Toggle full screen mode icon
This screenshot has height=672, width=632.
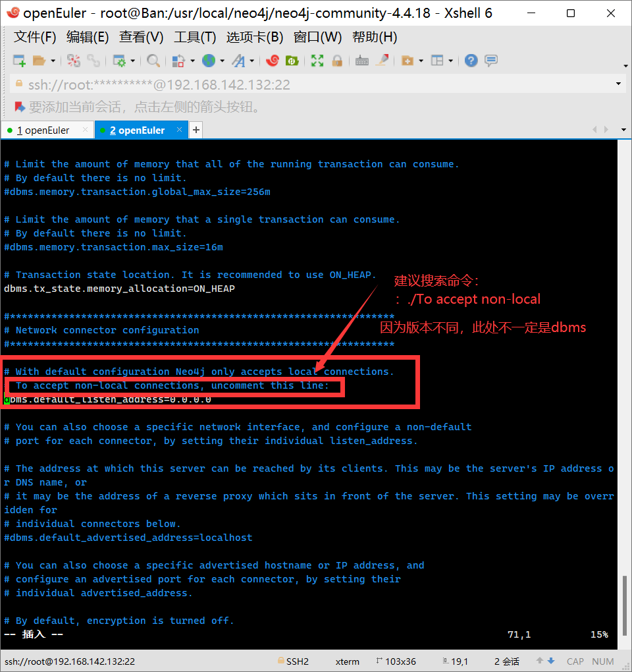317,61
